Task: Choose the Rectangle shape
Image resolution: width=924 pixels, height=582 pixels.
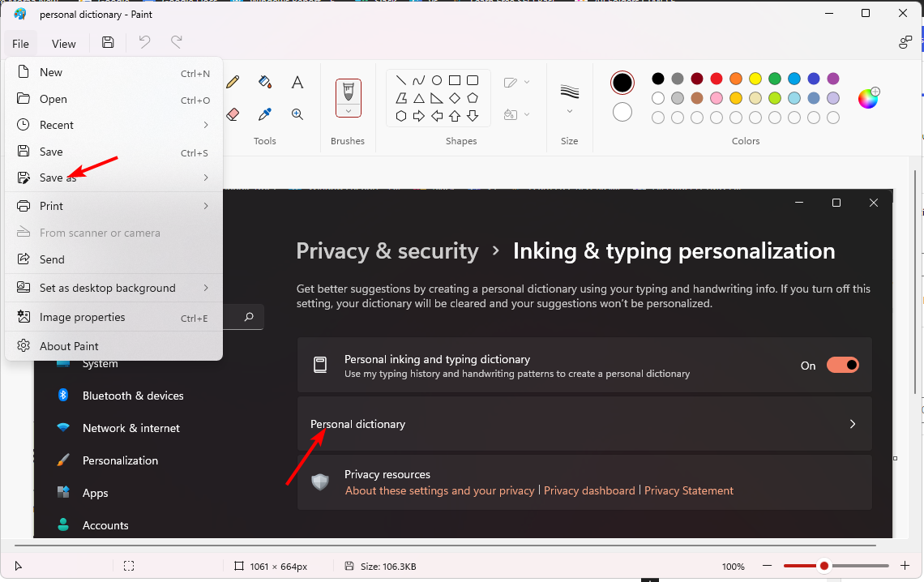Action: coord(455,80)
